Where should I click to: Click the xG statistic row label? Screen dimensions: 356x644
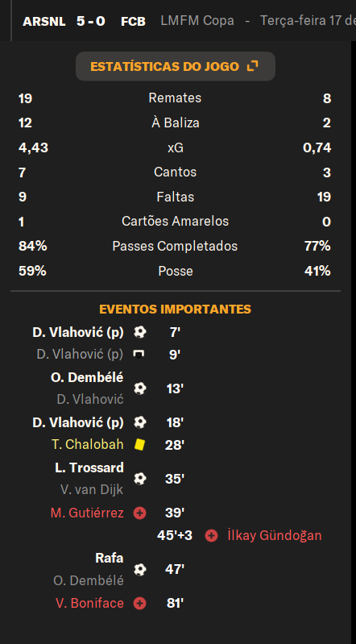pyautogui.click(x=176, y=147)
